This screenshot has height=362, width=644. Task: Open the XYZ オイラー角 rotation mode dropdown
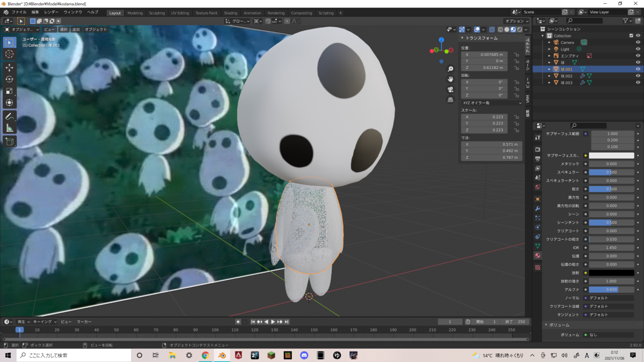pos(492,102)
